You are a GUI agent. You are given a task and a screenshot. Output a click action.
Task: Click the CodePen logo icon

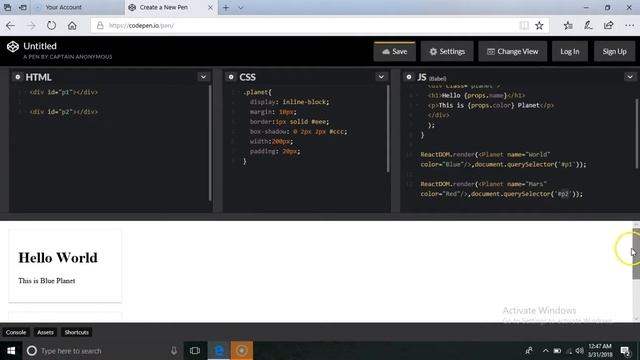13,47
